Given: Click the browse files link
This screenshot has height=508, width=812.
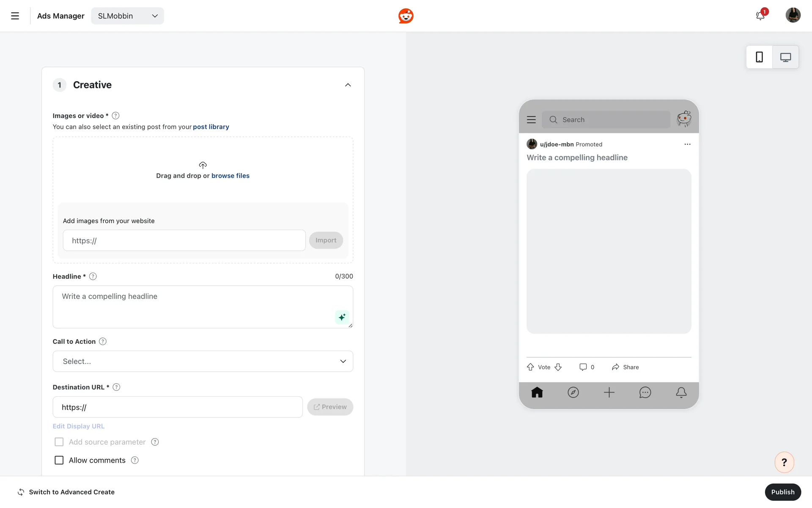Looking at the screenshot, I should [x=230, y=176].
